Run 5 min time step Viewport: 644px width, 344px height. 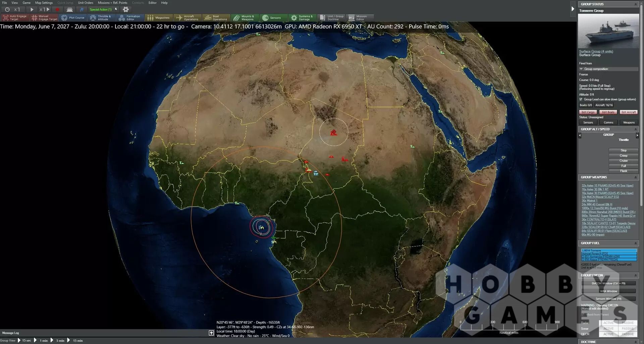click(57, 340)
